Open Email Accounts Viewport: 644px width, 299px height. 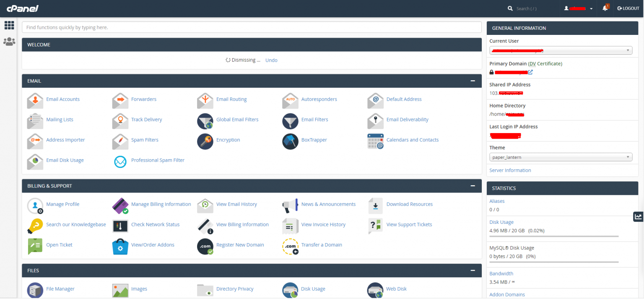click(63, 99)
